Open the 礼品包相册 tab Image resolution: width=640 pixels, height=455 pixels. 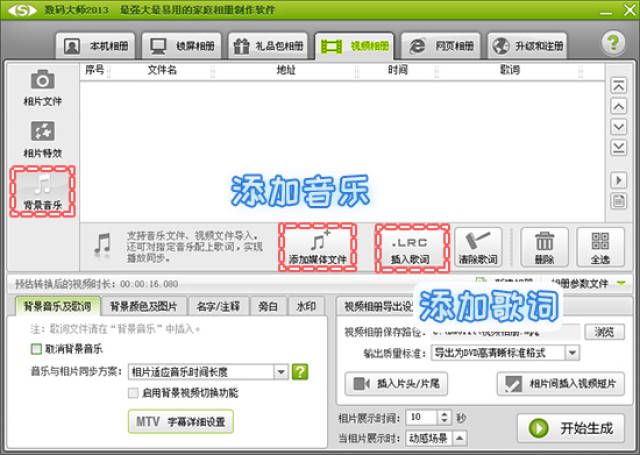268,46
